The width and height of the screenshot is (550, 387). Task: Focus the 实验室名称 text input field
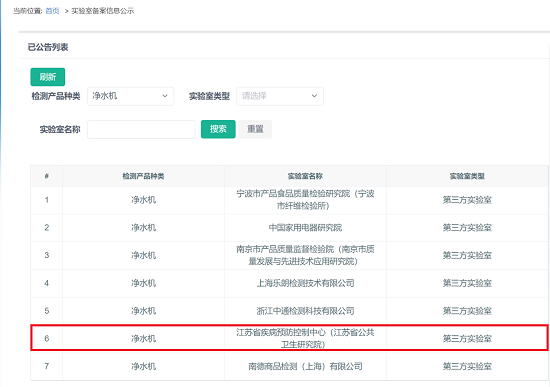tap(141, 129)
